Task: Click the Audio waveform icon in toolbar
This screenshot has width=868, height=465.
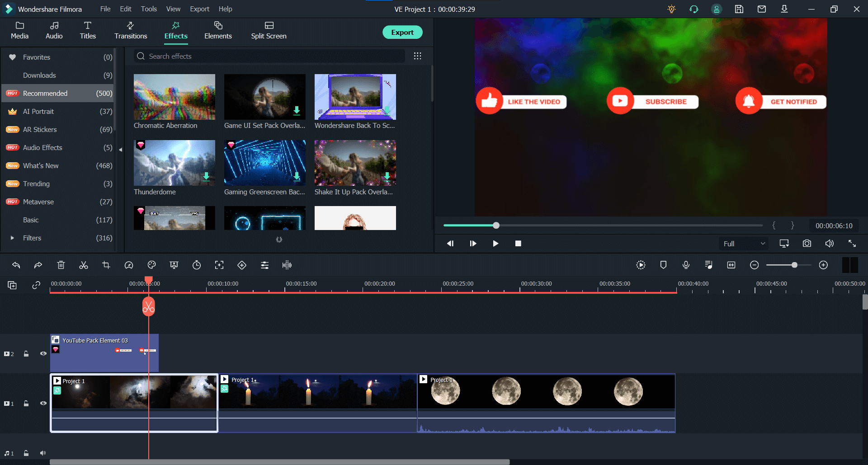Action: tap(287, 265)
